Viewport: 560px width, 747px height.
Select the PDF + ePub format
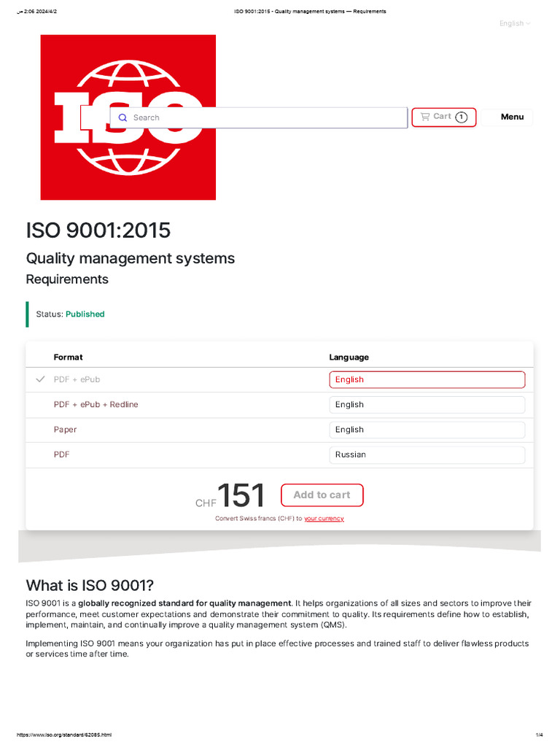click(x=77, y=379)
